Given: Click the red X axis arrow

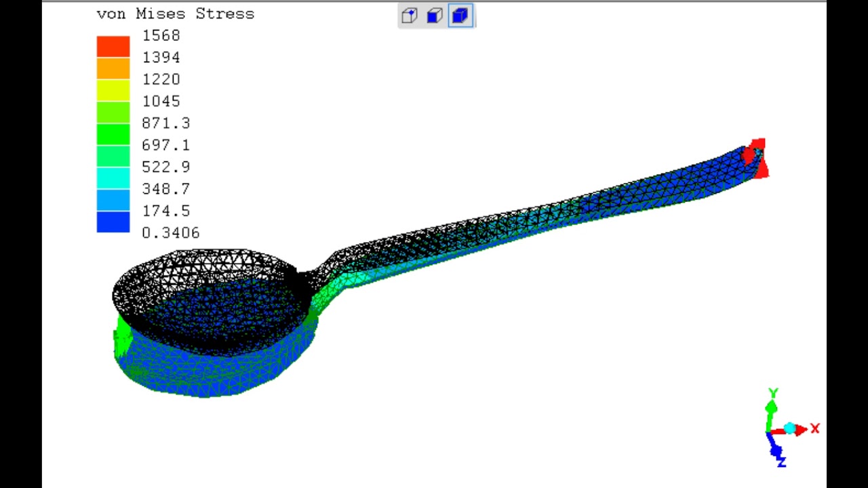Looking at the screenshot, I should point(800,429).
